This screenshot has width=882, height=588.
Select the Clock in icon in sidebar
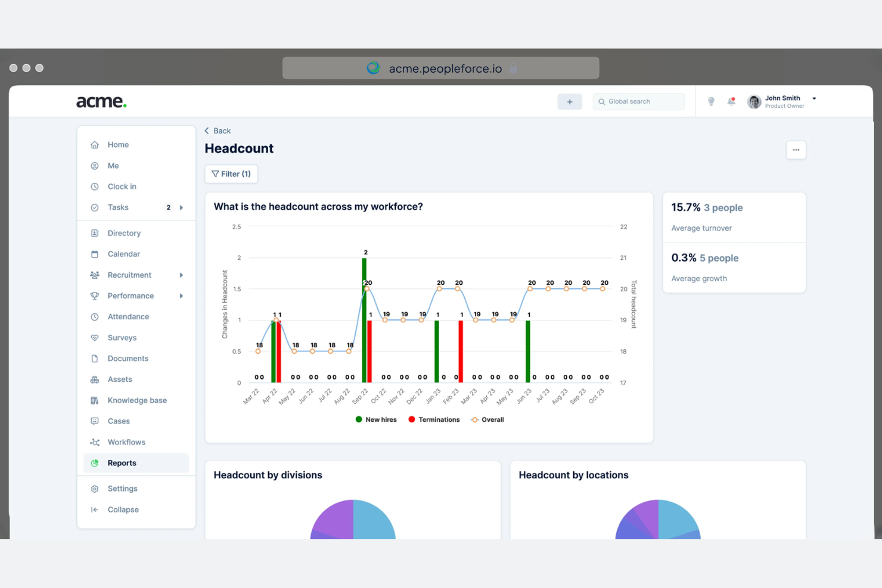click(94, 186)
